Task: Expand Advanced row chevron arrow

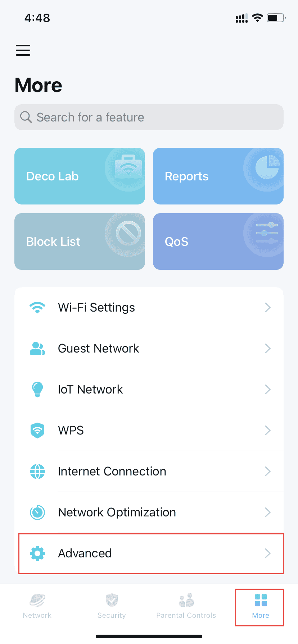Action: click(267, 553)
